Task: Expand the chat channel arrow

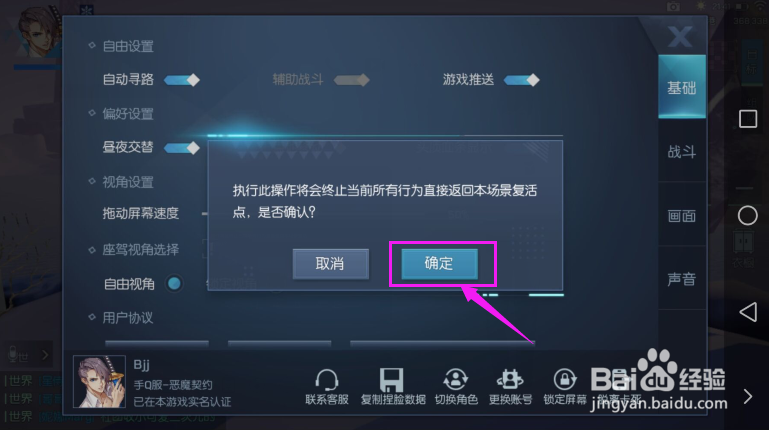Action: [45, 354]
